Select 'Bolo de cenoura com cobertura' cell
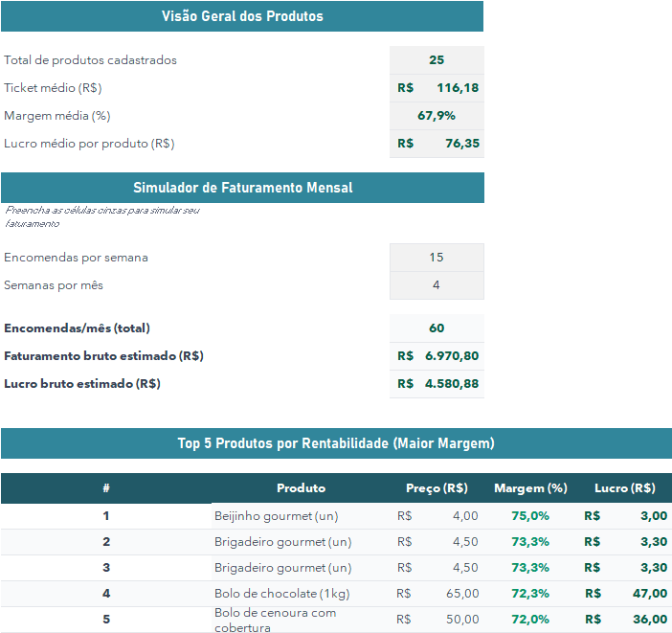 coord(301,620)
